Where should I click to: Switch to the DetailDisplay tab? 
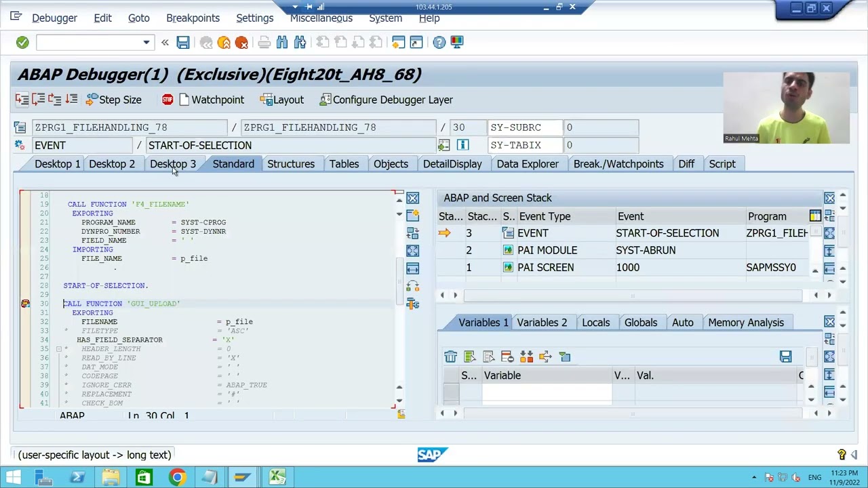click(452, 164)
